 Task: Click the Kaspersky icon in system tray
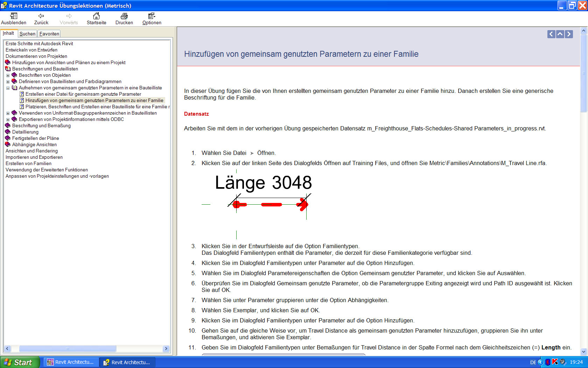point(555,362)
